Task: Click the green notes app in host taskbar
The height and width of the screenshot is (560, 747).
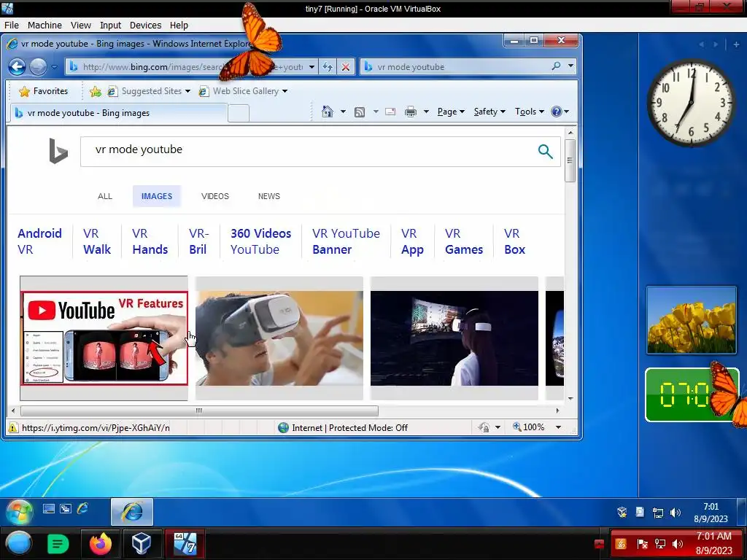Action: [x=58, y=544]
